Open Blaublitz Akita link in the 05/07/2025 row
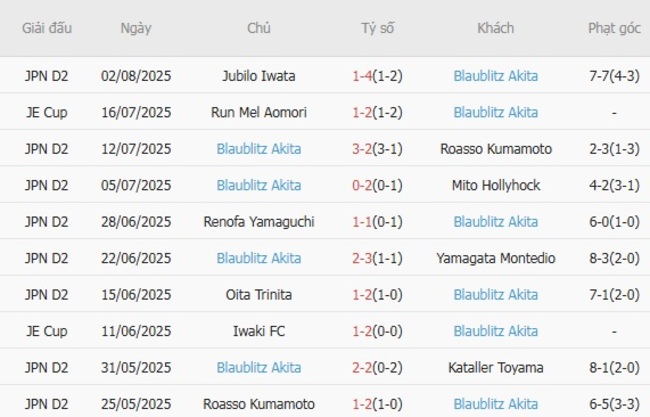The image size is (650, 417). click(259, 185)
